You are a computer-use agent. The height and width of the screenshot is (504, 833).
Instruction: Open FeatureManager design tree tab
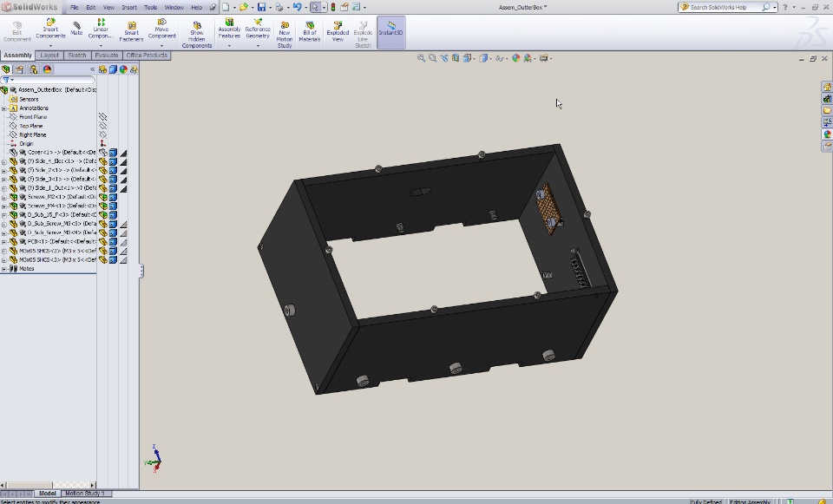pos(6,69)
